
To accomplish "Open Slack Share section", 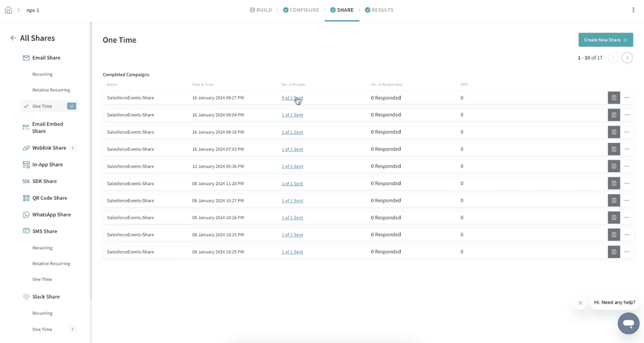I will tap(46, 297).
